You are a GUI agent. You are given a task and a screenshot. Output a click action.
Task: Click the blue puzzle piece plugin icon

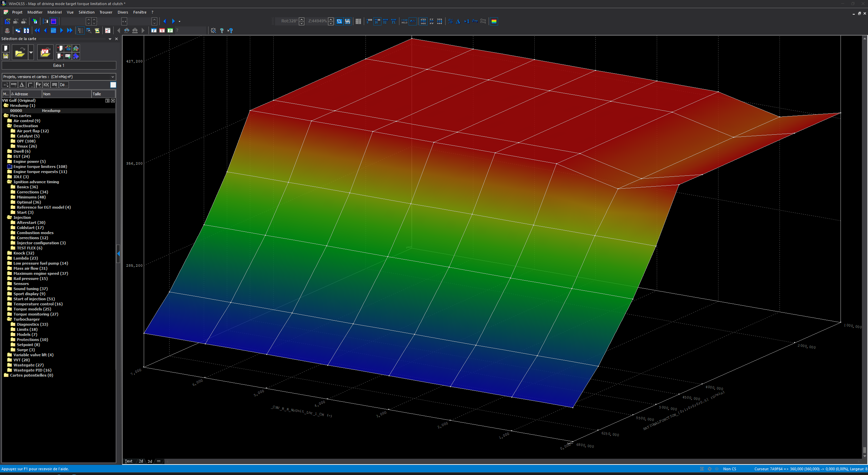(76, 56)
